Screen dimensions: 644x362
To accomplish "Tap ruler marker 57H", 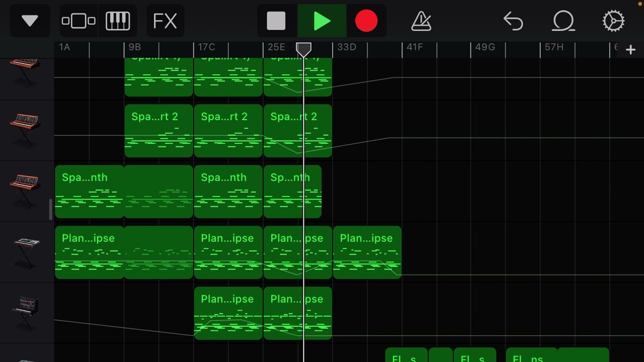I will 554,47.
